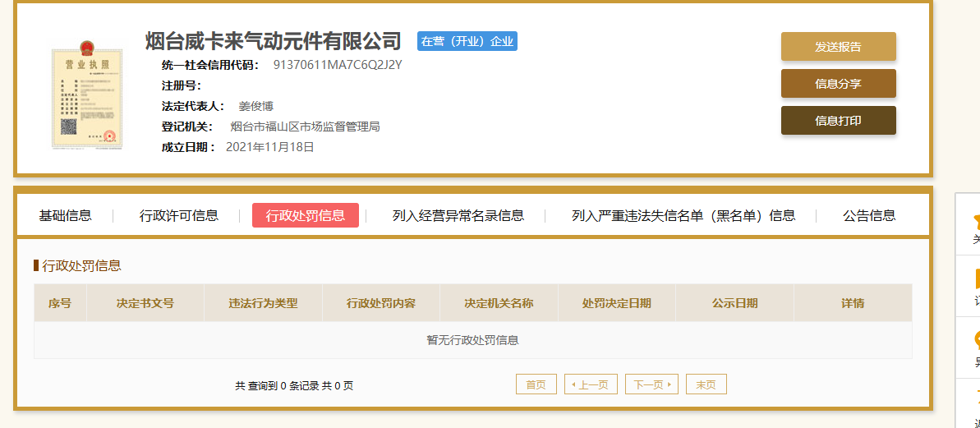This screenshot has width=980, height=428.
Task: Click the 注册号 label
Action: point(182,85)
